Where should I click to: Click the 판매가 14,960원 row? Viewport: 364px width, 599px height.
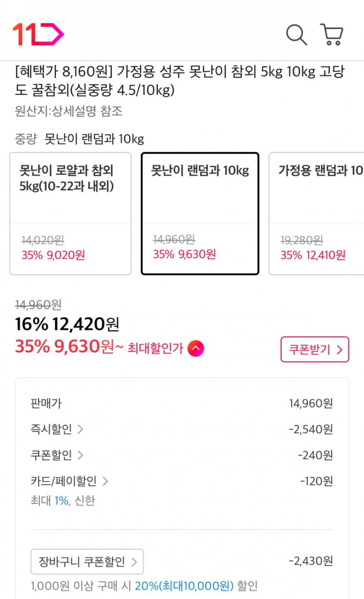(x=181, y=404)
